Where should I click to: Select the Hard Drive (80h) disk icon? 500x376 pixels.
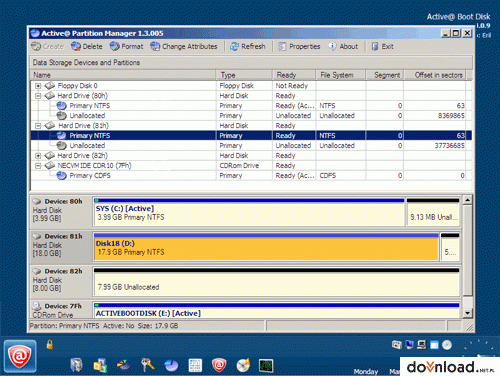coord(50,96)
